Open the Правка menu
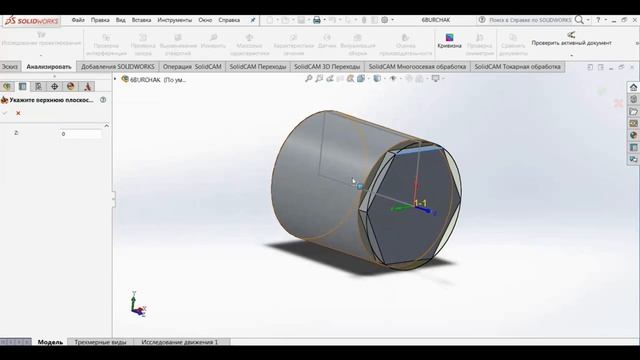Viewport: 640px width, 360px height. 100,20
